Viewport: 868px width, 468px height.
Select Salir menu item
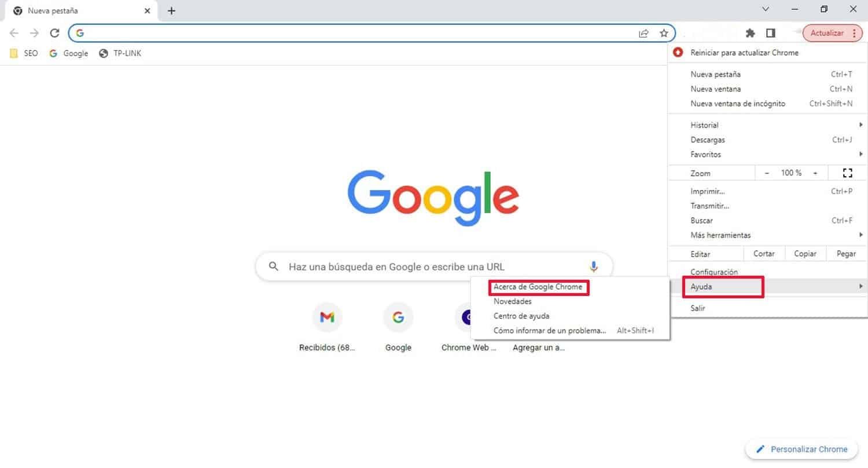(x=767, y=308)
